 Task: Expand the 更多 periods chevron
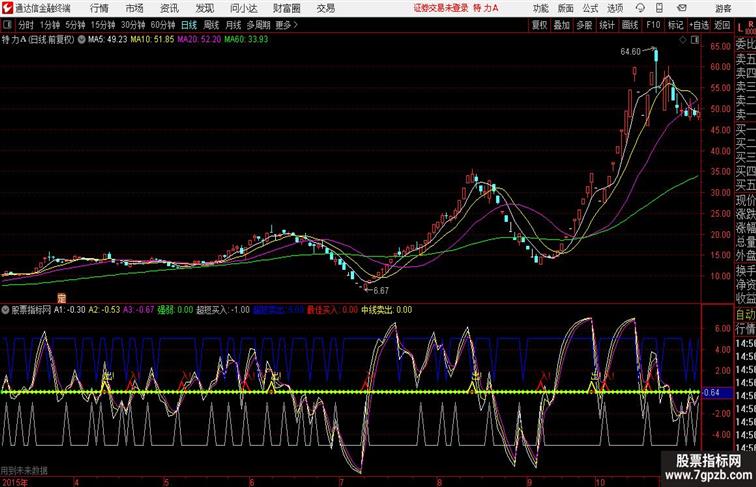point(286,25)
